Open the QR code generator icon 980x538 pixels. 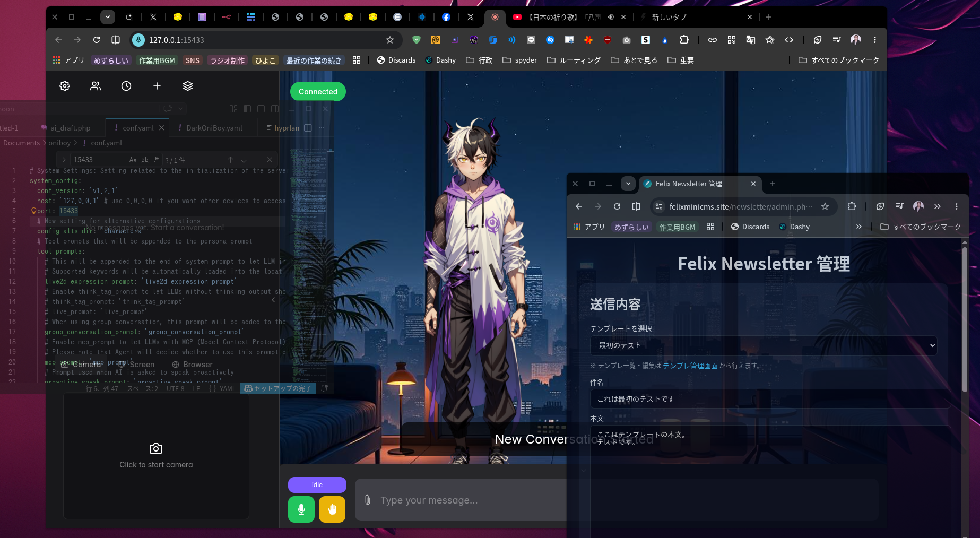732,40
